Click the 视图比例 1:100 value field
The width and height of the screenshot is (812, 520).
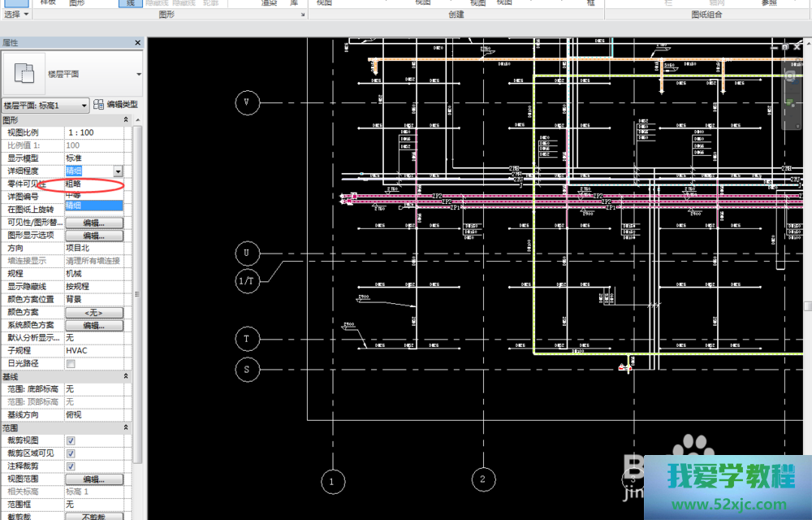[x=93, y=132]
